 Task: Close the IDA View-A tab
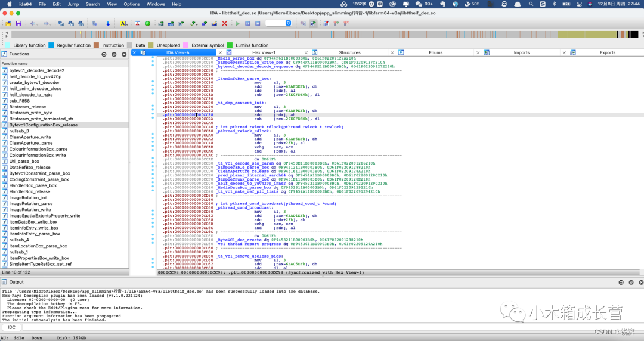134,52
